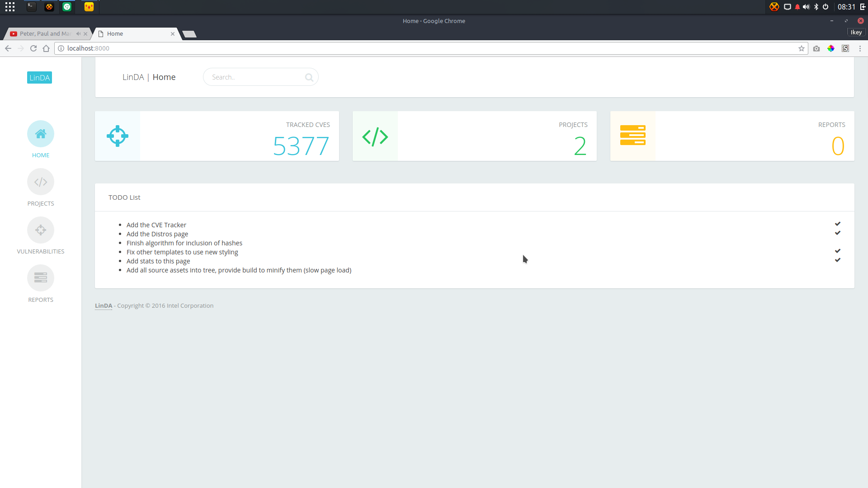868x488 pixels.
Task: Open the Reports icon in sidebar
Action: click(41, 278)
